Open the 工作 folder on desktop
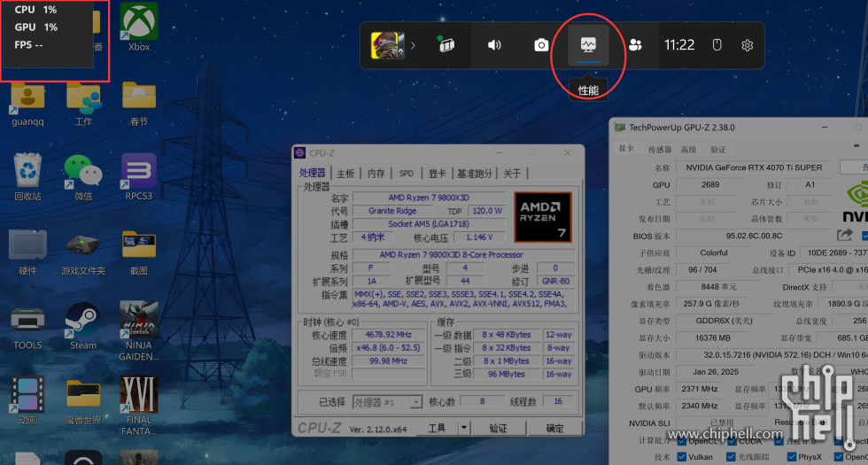 click(x=83, y=105)
